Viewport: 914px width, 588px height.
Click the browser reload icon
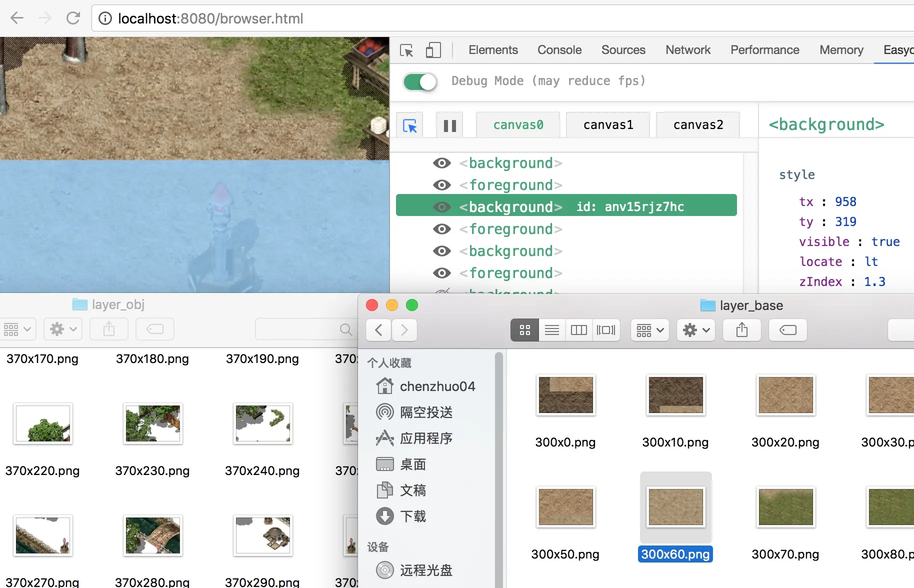73,18
